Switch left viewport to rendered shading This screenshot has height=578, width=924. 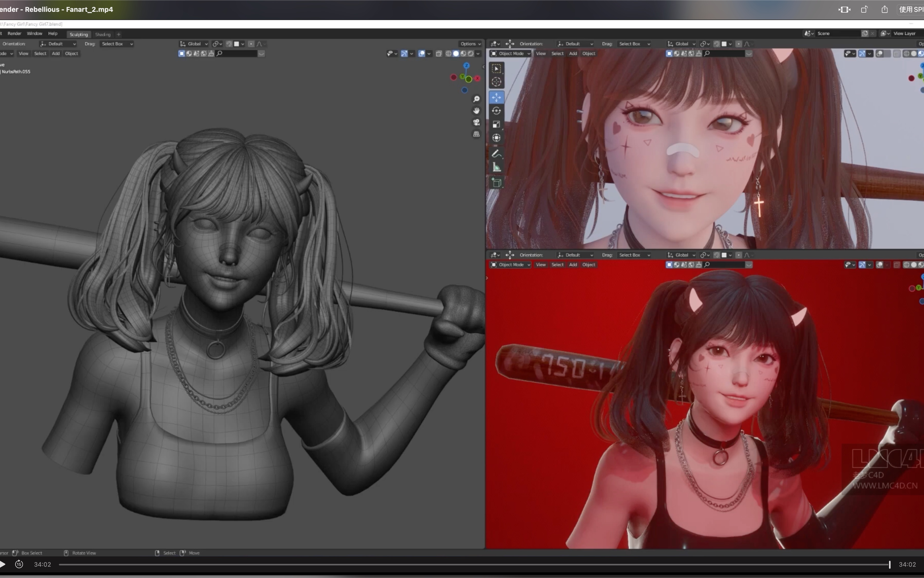(x=471, y=54)
